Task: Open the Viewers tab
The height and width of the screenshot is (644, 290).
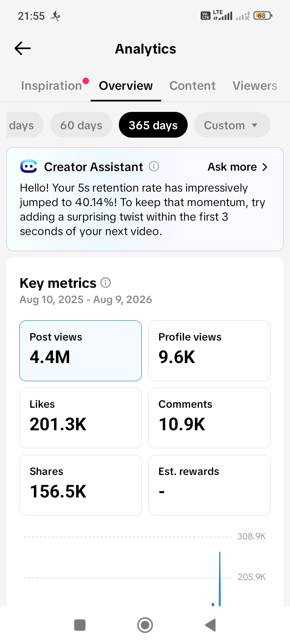Action: (x=255, y=86)
